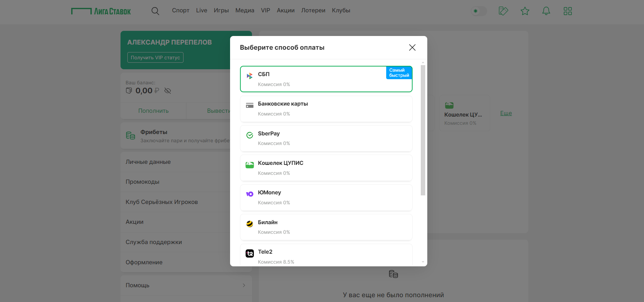The image size is (644, 302).
Task: Click the Получить VIP статус button
Action: 155,58
